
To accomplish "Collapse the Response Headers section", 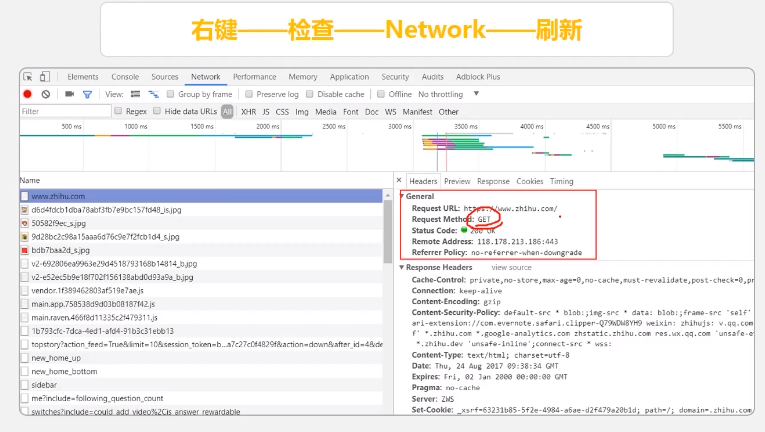I will pos(402,267).
